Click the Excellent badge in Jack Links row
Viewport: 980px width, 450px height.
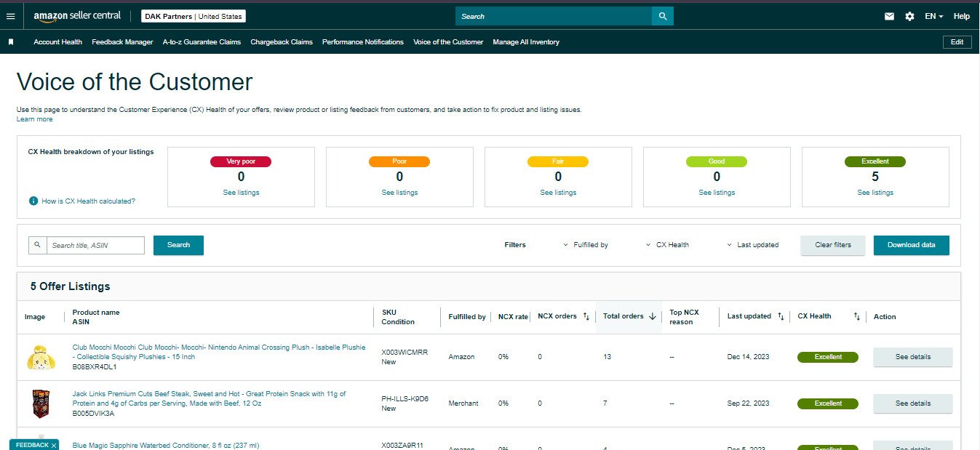(x=828, y=403)
